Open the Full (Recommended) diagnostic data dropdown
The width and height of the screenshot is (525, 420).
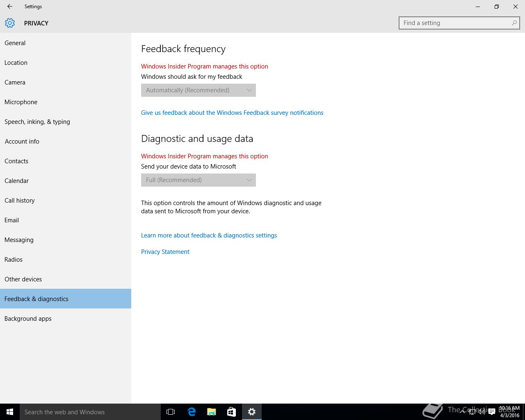point(199,180)
